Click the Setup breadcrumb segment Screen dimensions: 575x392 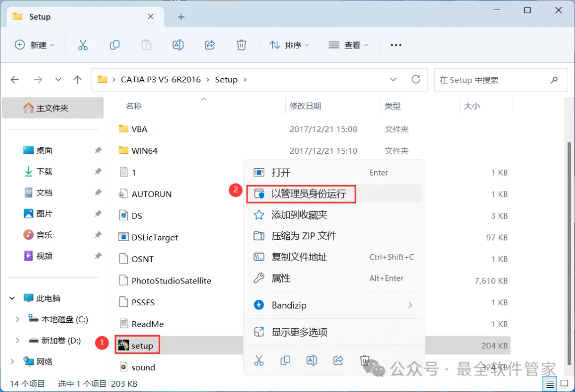[226, 79]
